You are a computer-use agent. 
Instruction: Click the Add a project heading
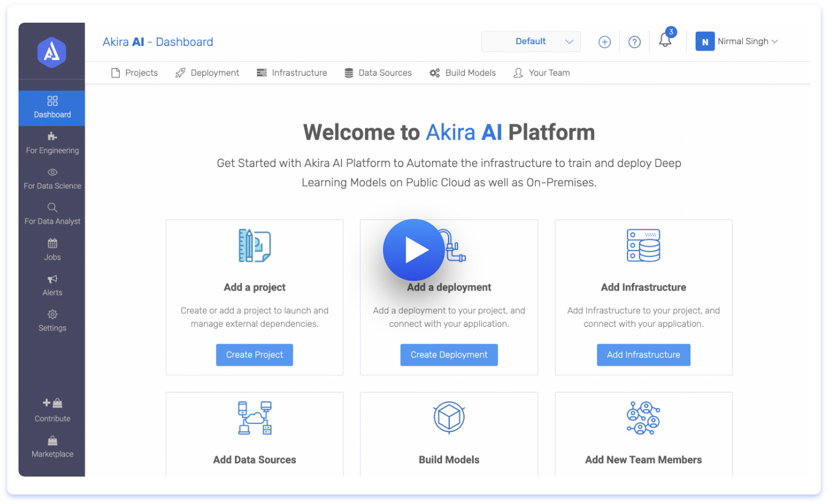pos(255,287)
